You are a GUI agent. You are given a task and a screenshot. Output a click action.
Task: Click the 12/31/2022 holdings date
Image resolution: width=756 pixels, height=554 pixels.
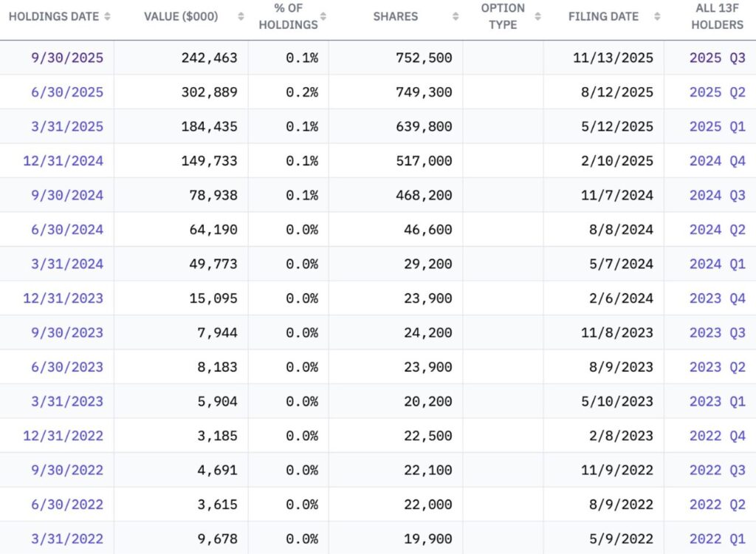(x=63, y=436)
